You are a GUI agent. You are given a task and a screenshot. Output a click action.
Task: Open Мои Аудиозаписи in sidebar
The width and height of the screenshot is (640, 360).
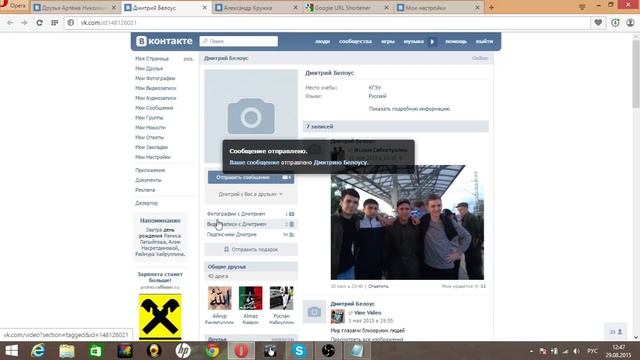pos(156,98)
